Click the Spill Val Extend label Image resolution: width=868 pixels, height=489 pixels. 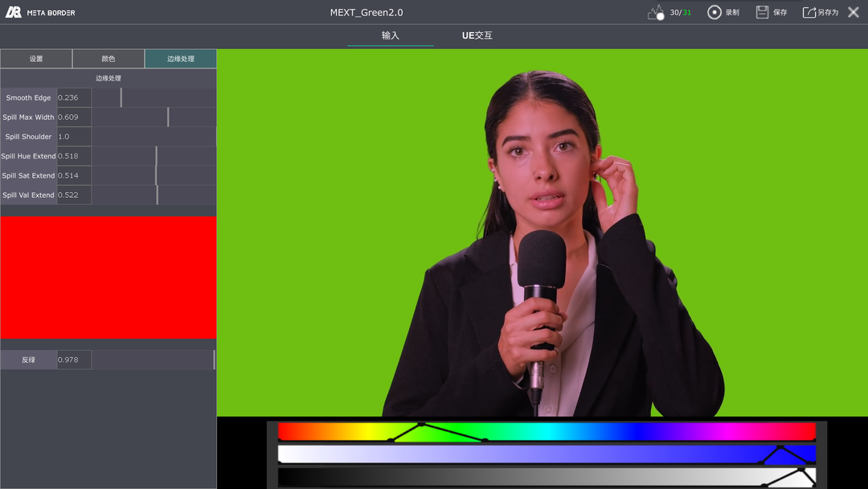28,195
